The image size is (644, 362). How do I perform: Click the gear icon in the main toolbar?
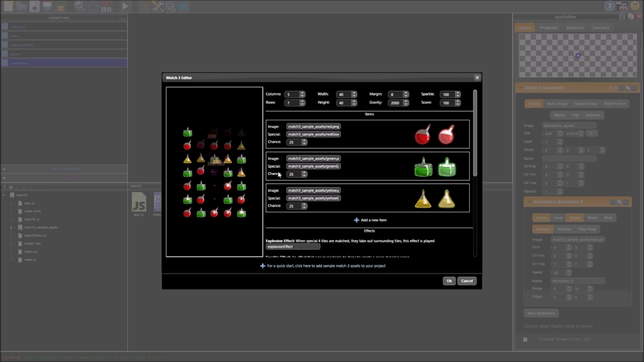171,7
